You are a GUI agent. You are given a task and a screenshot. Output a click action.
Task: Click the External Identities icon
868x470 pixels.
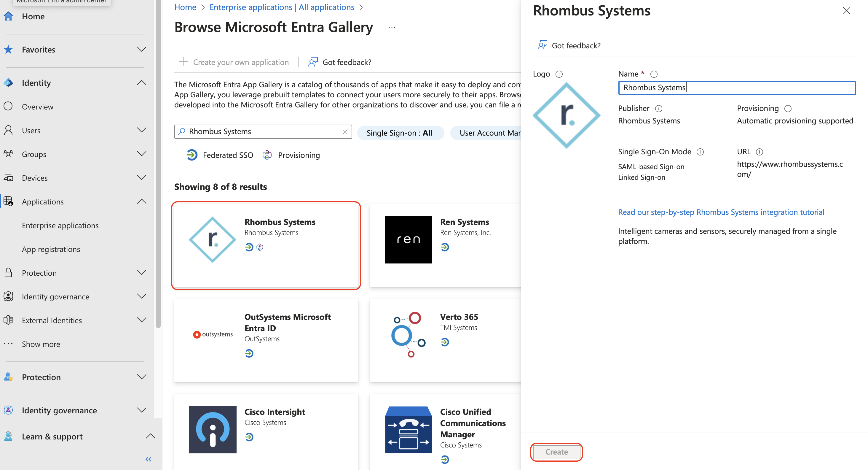click(8, 320)
